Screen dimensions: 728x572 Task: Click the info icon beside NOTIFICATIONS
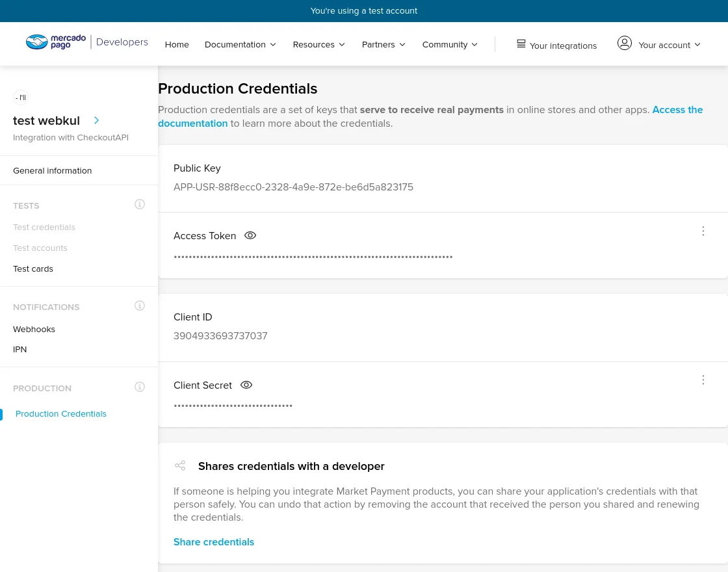[x=139, y=305]
